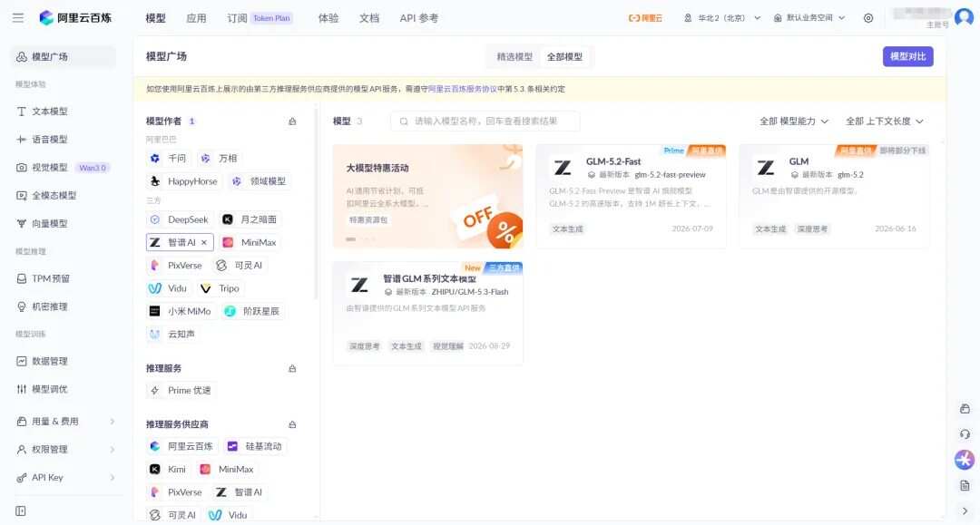The height and width of the screenshot is (525, 980).
Task: Open the GLM-5.2-Fast model card
Action: click(x=632, y=196)
